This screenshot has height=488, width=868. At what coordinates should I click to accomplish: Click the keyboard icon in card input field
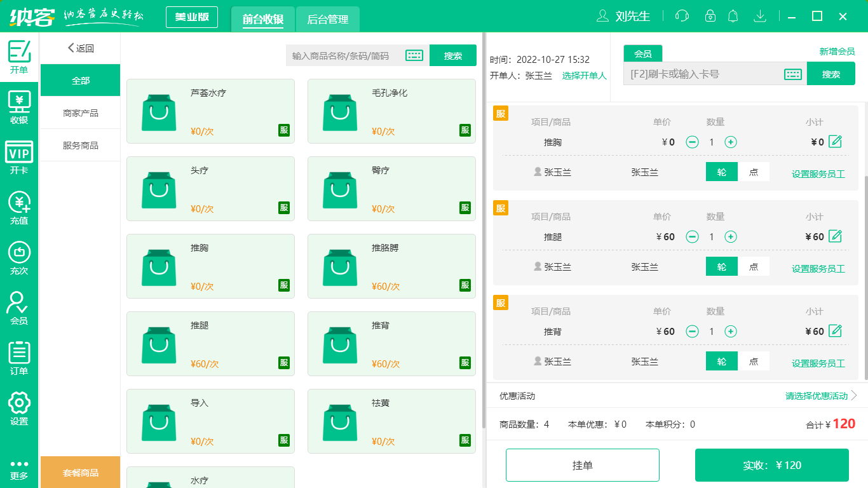pos(792,73)
